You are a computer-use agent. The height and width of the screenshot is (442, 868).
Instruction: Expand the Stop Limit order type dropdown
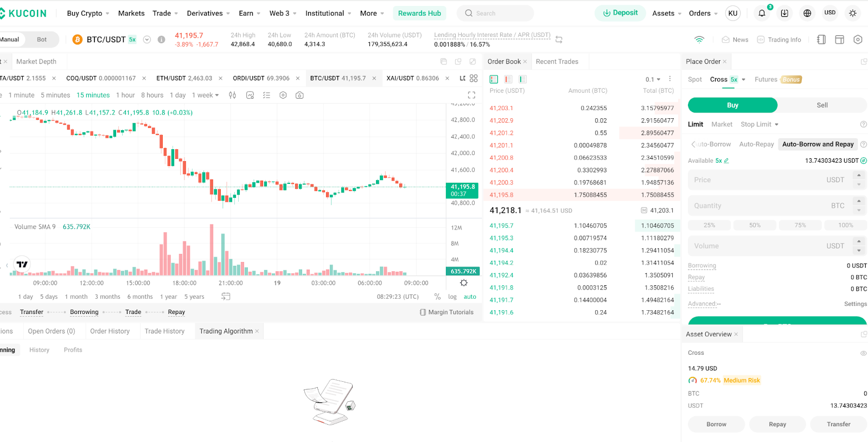pos(759,124)
